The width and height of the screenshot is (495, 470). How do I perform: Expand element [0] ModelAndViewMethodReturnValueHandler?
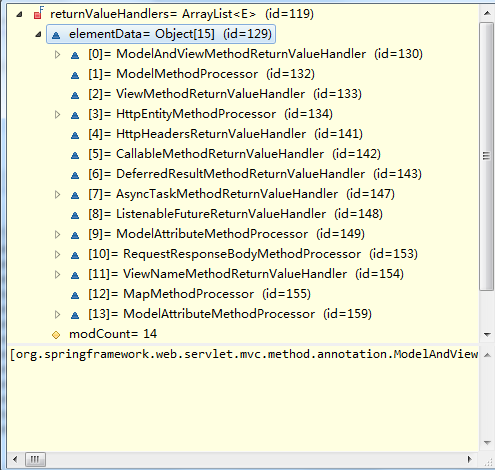pos(57,54)
